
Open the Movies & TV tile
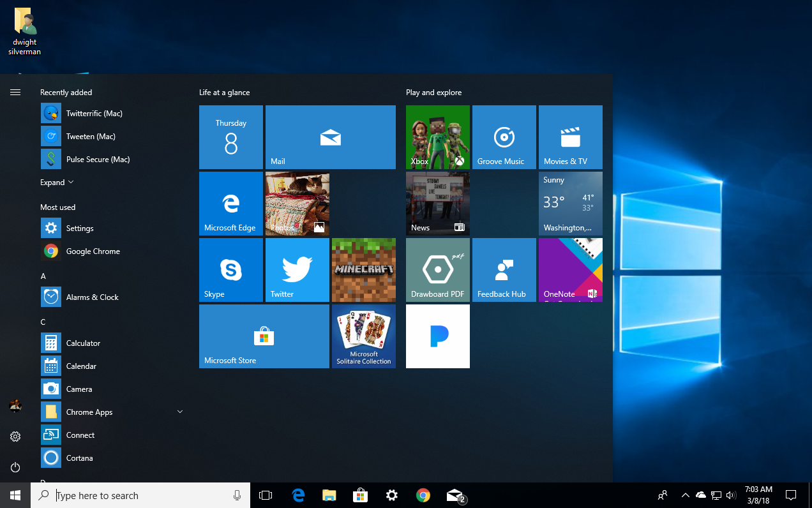point(571,137)
